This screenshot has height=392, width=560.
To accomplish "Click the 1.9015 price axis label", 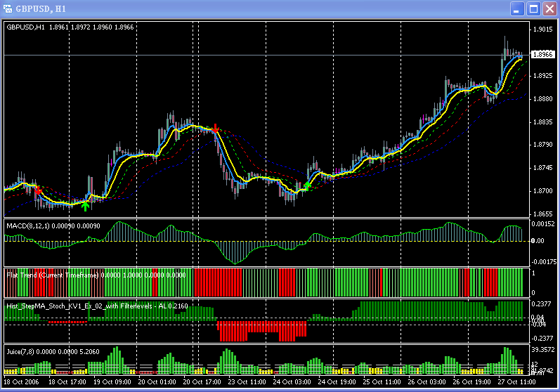I will pos(542,30).
